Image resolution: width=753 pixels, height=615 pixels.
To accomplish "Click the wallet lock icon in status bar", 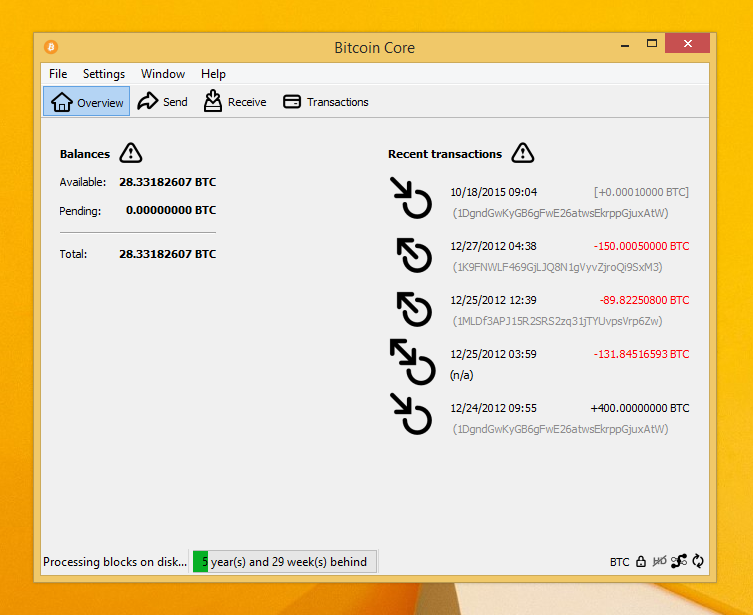I will point(641,561).
